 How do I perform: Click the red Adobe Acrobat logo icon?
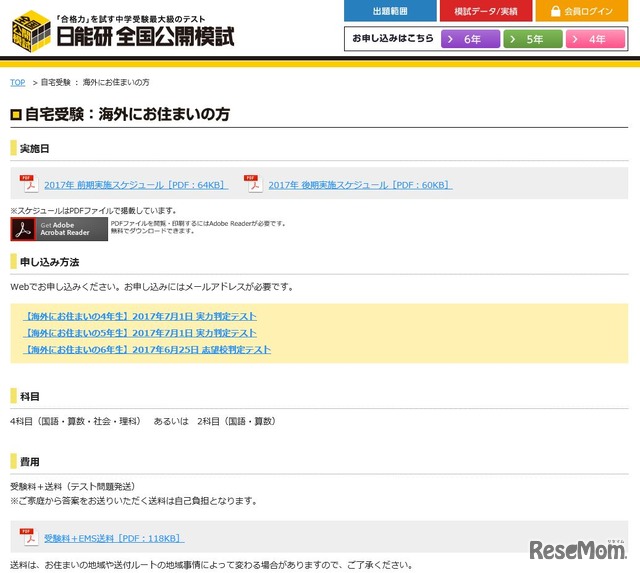coord(23,229)
